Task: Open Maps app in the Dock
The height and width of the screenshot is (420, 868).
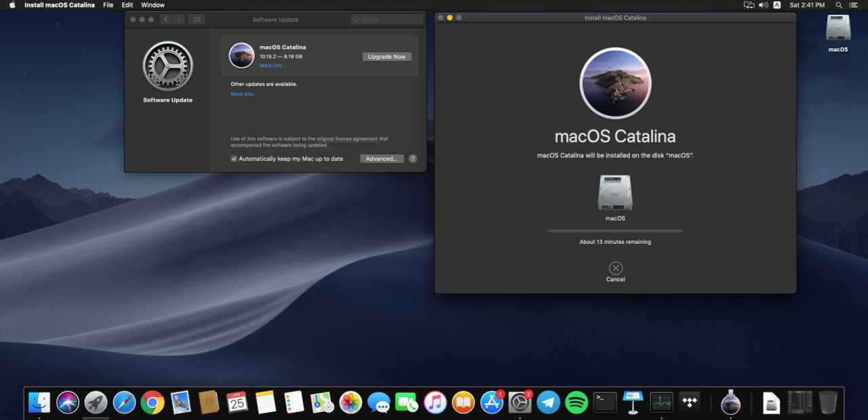Action: click(x=322, y=402)
